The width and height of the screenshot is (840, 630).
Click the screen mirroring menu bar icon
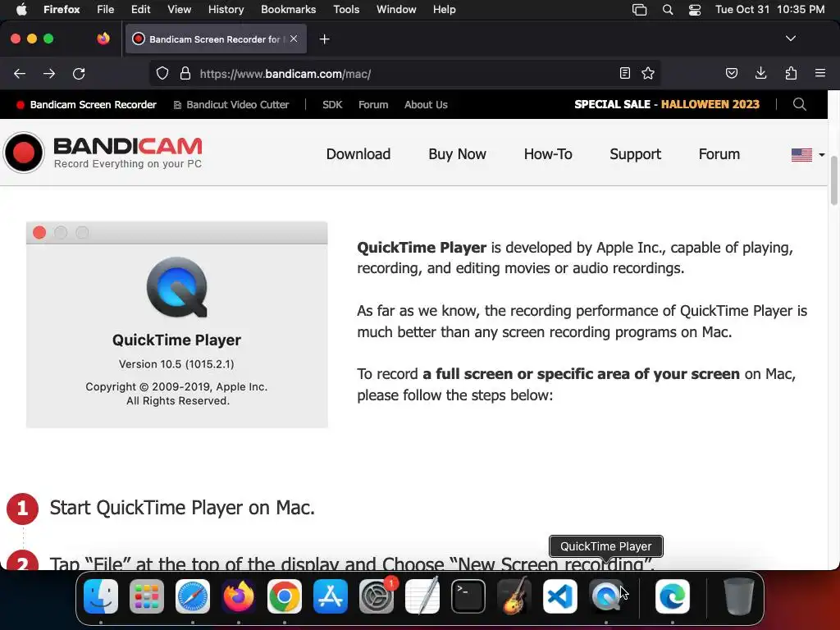(640, 10)
